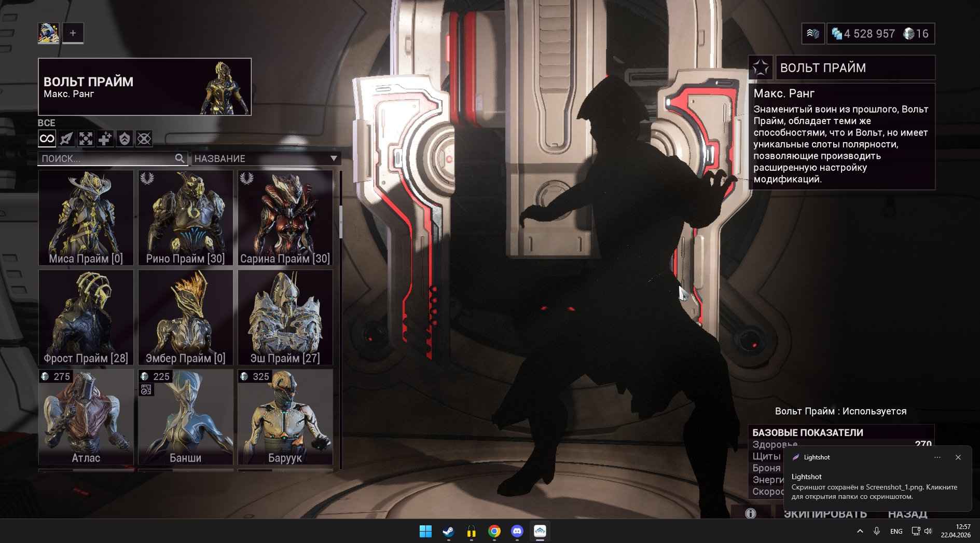Viewport: 980px width, 543px height.
Task: Select the ВСЕ (infinity) filter icon
Action: [x=47, y=139]
